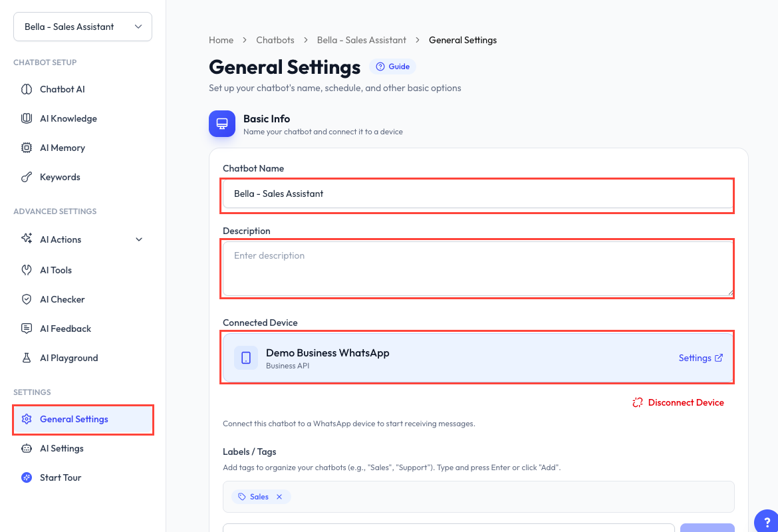The image size is (778, 532).
Task: Open Bella - Sales Assistant breadcrumb
Action: 361,40
